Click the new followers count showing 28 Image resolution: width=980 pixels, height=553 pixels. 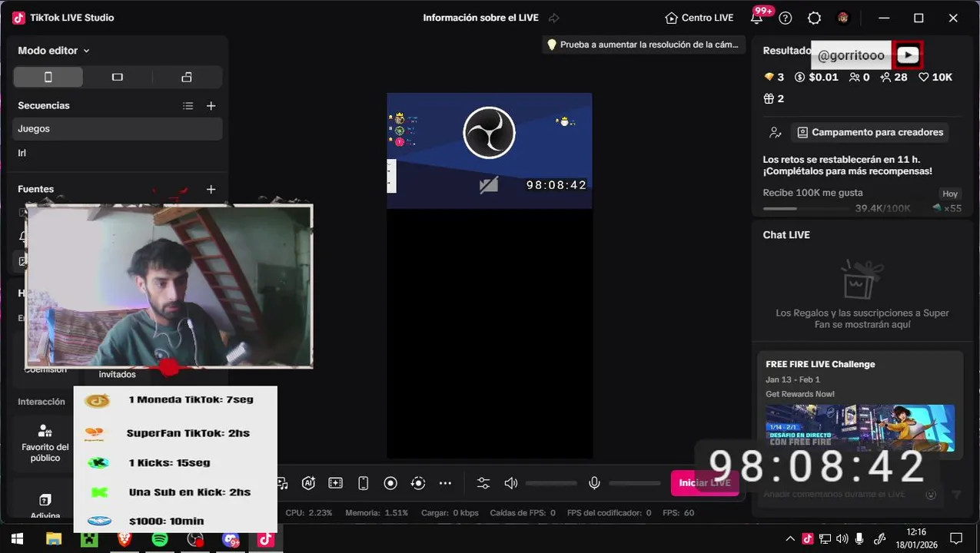(894, 77)
